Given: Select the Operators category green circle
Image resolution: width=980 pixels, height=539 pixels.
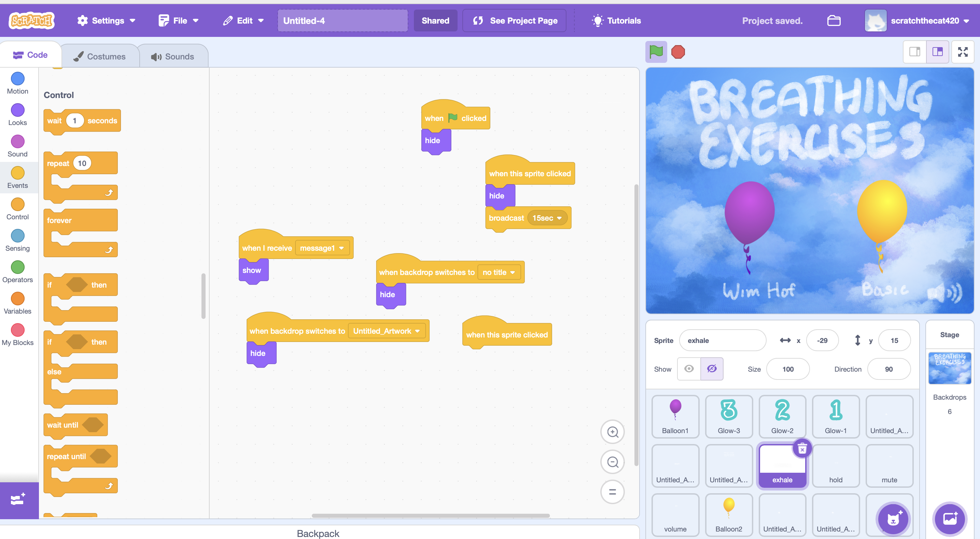Looking at the screenshot, I should point(17,267).
